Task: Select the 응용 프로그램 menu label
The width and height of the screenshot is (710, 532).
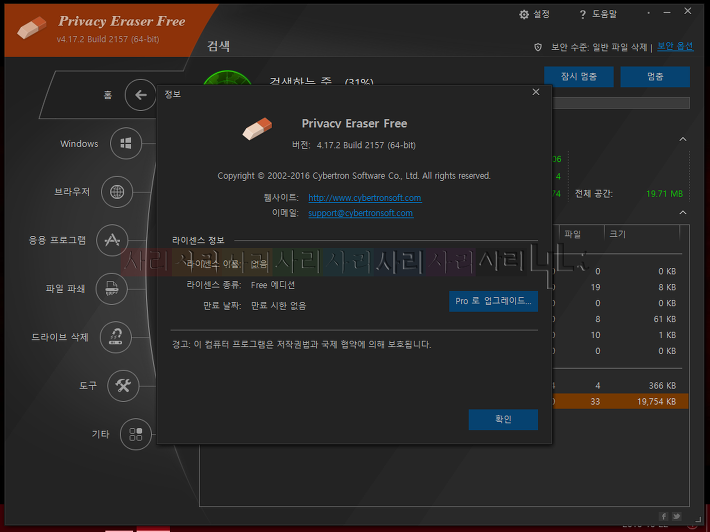Action: [57, 240]
